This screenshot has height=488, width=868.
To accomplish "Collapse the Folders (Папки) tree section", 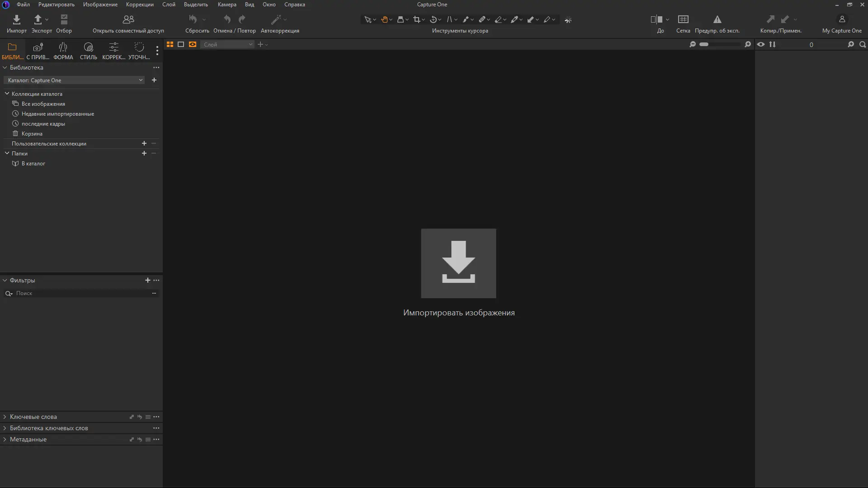I will [x=7, y=154].
